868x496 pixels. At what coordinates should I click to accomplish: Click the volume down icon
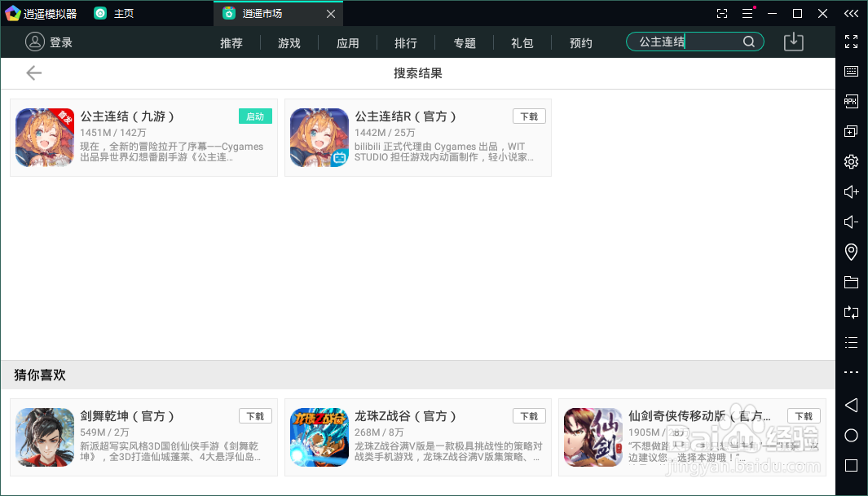pyautogui.click(x=852, y=222)
